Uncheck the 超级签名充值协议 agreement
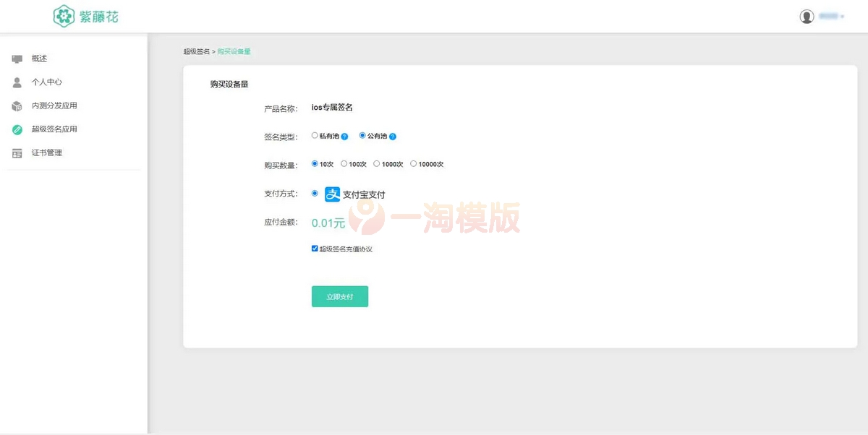868x435 pixels. point(315,248)
